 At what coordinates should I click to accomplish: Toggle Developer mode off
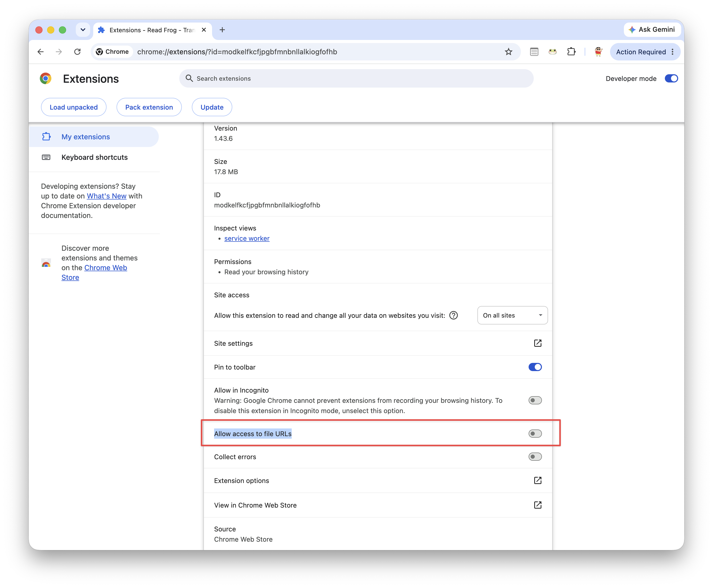pyautogui.click(x=671, y=78)
